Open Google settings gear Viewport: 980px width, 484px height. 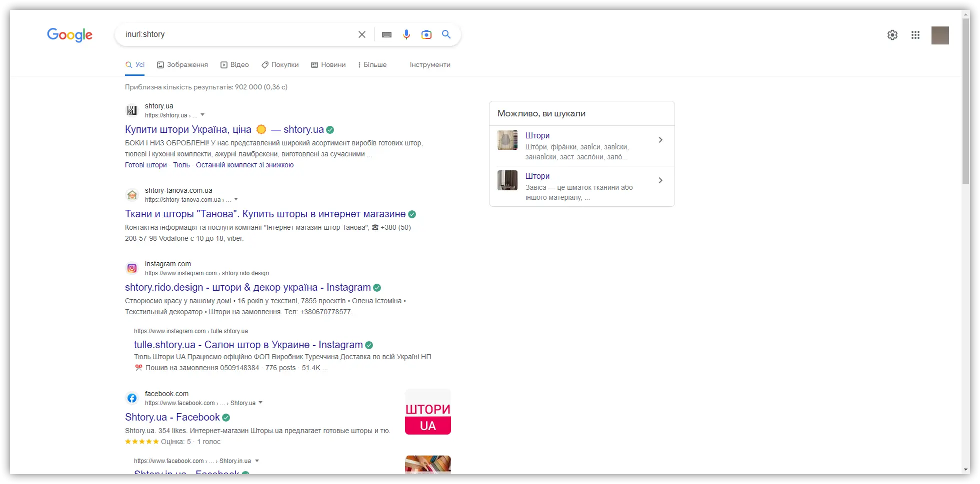[x=892, y=35]
